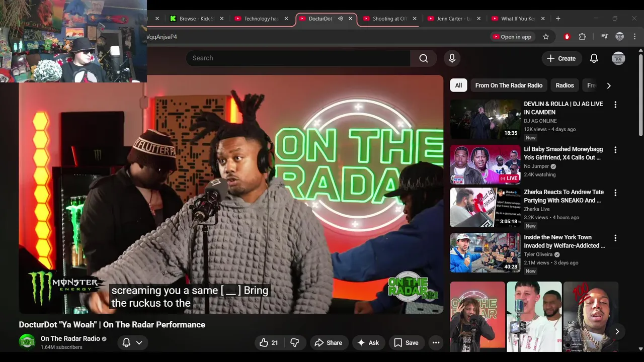
Task: Select the Radios filter chip
Action: 565,85
